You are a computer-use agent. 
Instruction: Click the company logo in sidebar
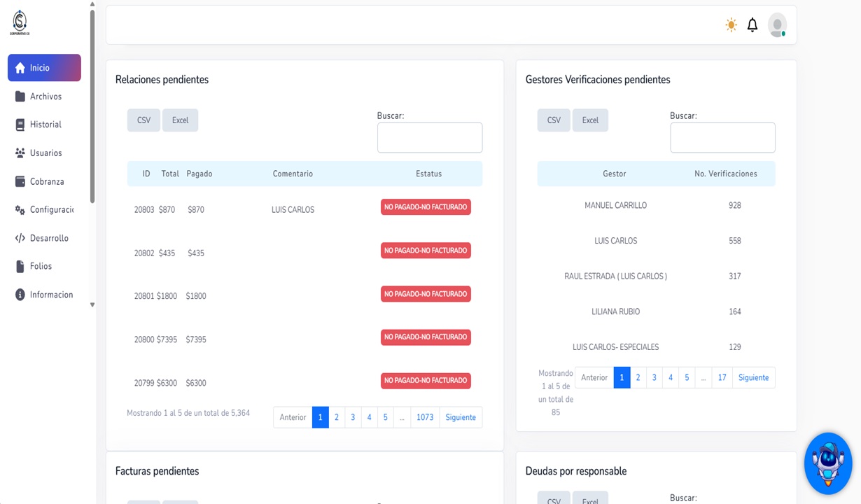pos(20,22)
